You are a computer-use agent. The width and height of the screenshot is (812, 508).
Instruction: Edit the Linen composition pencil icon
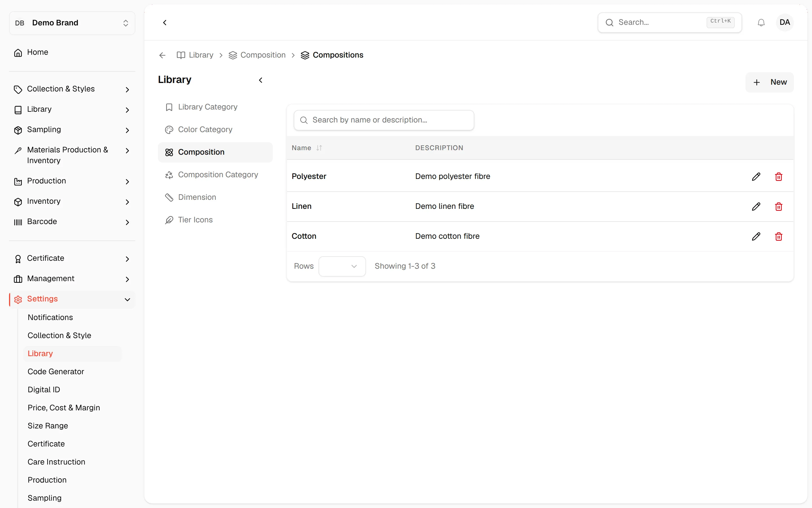coord(756,206)
